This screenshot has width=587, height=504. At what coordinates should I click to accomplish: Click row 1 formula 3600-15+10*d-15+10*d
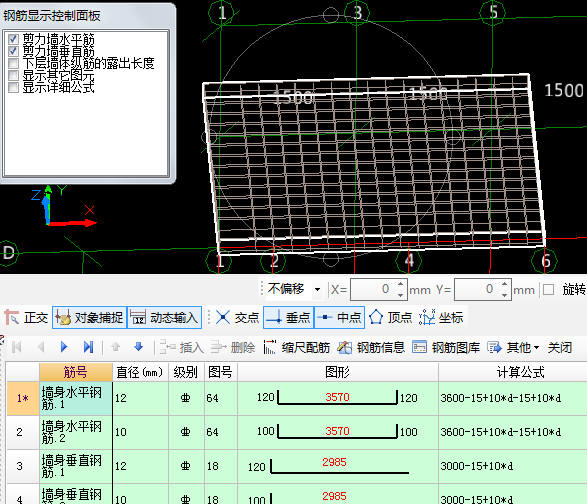(501, 398)
